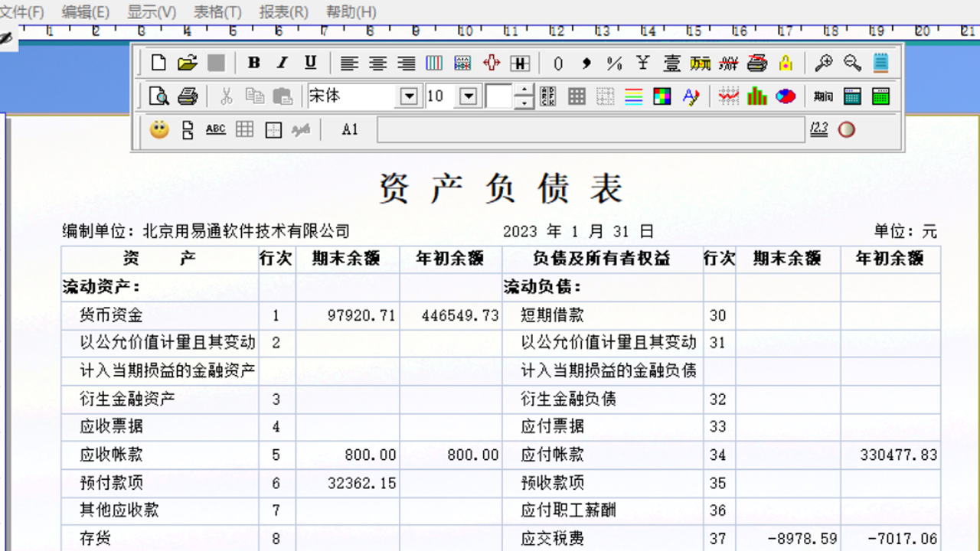This screenshot has width=980, height=551.
Task: Open the color palette swatch
Action: click(x=661, y=97)
